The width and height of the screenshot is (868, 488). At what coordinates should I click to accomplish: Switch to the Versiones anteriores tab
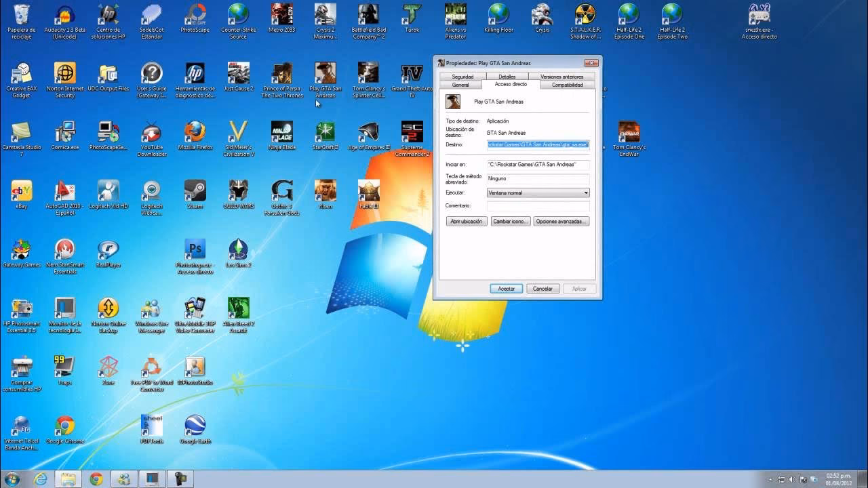(561, 77)
